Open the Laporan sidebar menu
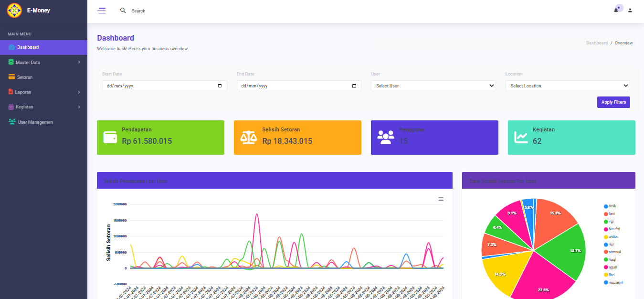644x299 pixels. [x=23, y=92]
